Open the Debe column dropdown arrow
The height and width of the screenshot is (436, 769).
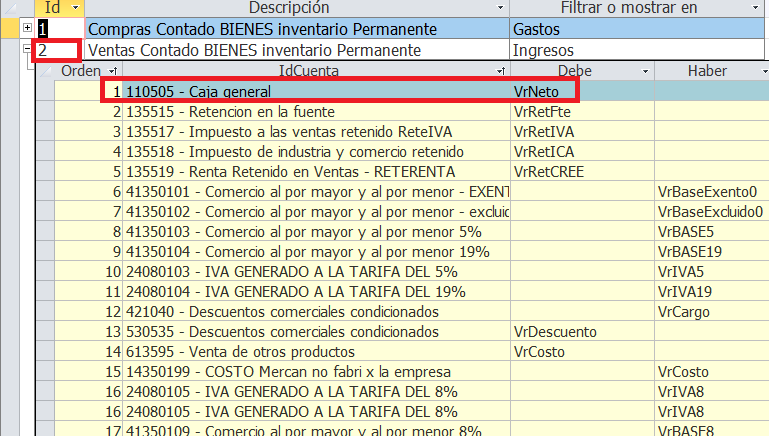click(645, 71)
